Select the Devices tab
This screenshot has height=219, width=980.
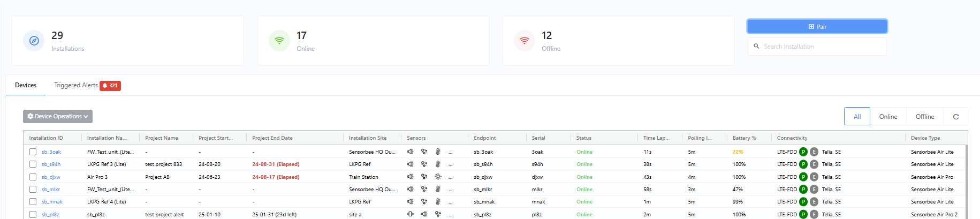[26, 85]
